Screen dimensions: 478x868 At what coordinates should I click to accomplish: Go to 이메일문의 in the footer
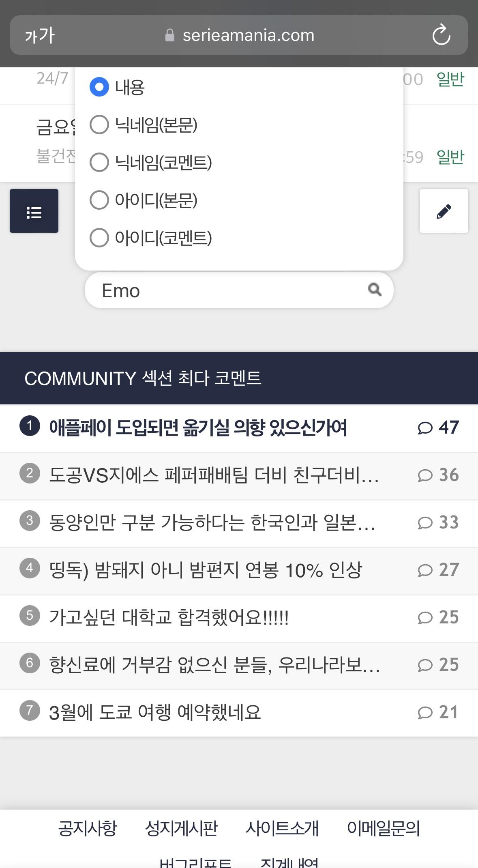click(383, 828)
